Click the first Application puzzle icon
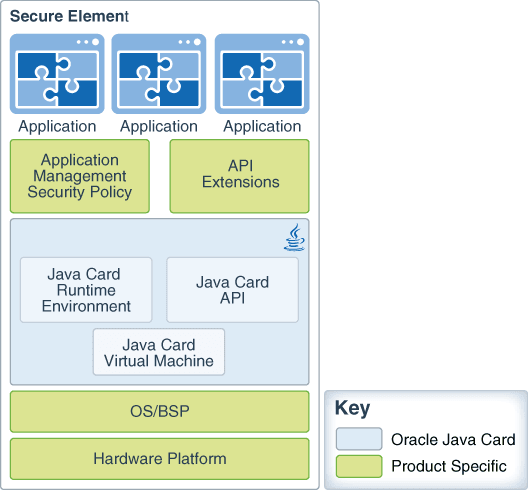 57,74
